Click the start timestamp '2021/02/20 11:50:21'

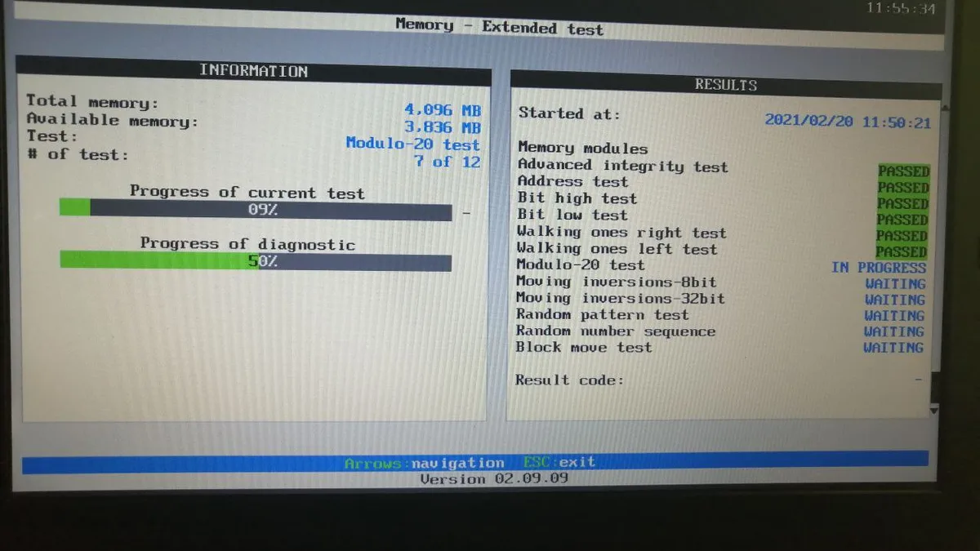(848, 122)
